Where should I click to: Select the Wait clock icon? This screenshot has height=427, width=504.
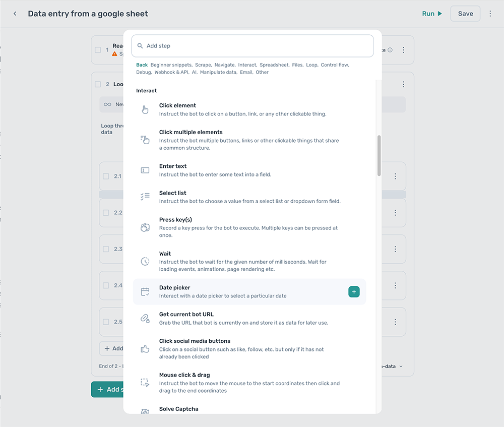pyautogui.click(x=145, y=261)
